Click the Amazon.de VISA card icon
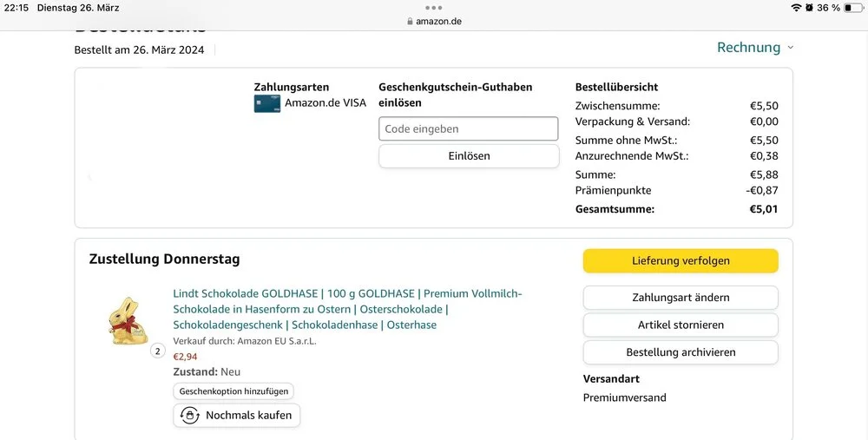Image resolution: width=868 pixels, height=440 pixels. (267, 103)
